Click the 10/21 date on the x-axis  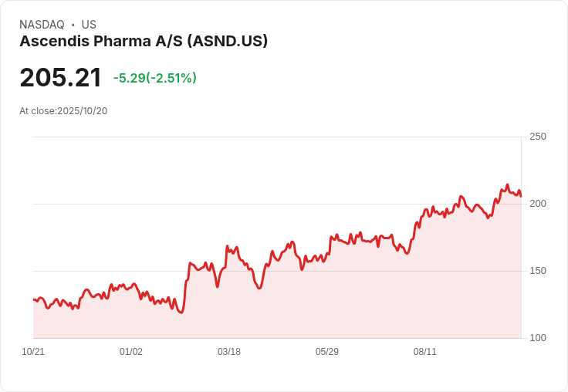33,352
